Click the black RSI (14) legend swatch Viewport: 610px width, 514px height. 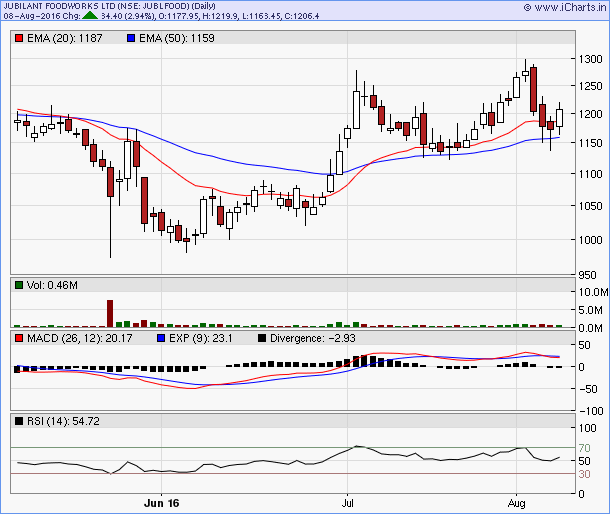coord(19,421)
